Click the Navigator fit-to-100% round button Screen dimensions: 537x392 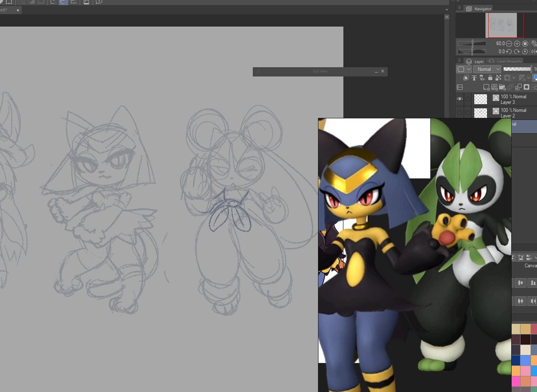coord(525,43)
